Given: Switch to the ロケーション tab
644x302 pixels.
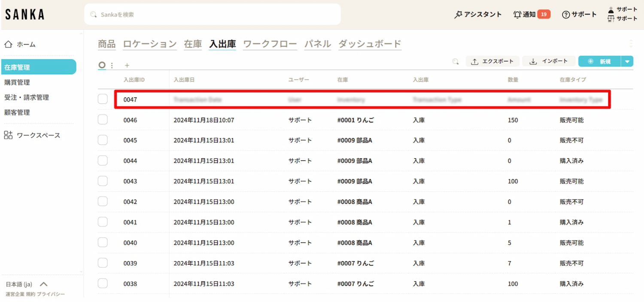Looking at the screenshot, I should pos(150,44).
